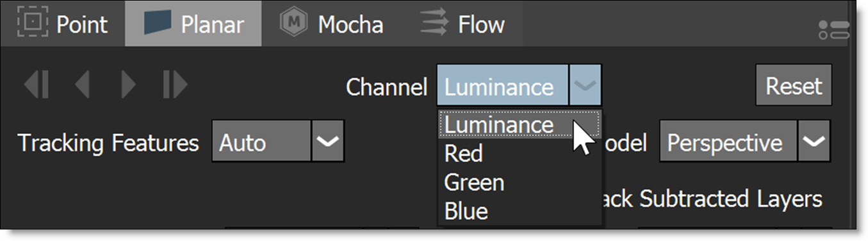The height and width of the screenshot is (241, 868).
Task: Track forward to the end
Action: click(175, 85)
